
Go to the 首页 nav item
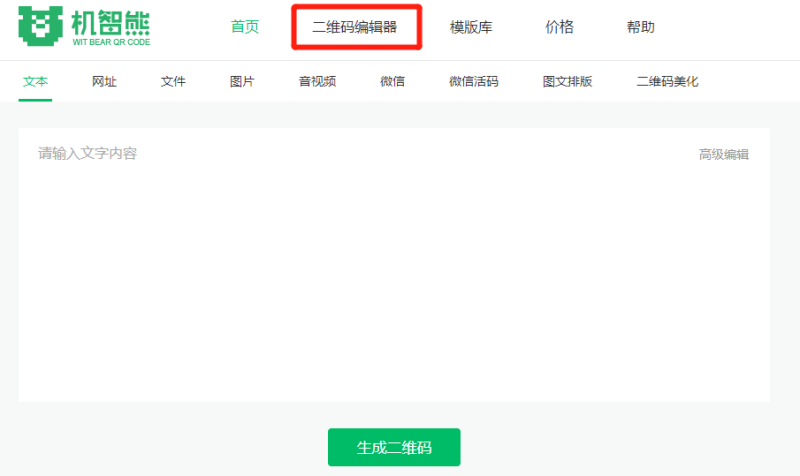click(245, 27)
